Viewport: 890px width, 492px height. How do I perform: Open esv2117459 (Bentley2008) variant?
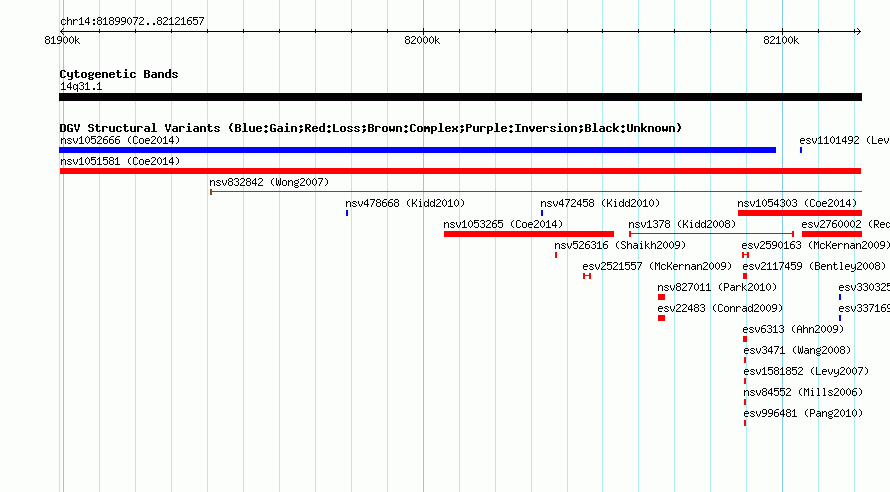tap(814, 266)
